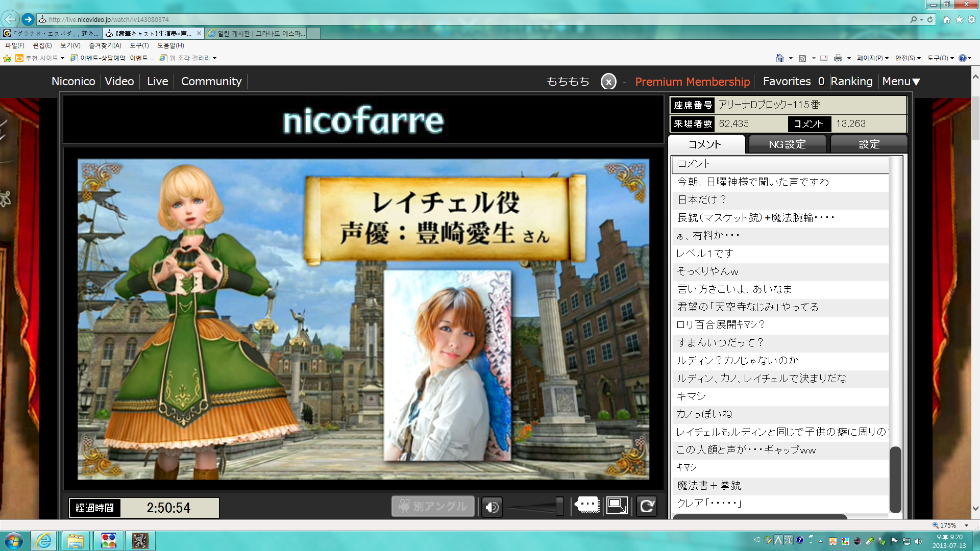Expand the 추천 사이트 favorites dropdown
The width and height of the screenshot is (980, 551).
coord(62,58)
